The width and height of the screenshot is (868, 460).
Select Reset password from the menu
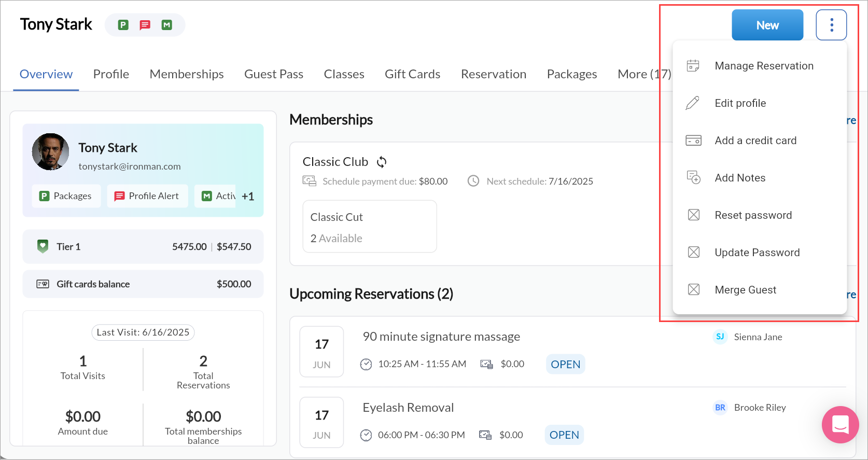(x=760, y=215)
